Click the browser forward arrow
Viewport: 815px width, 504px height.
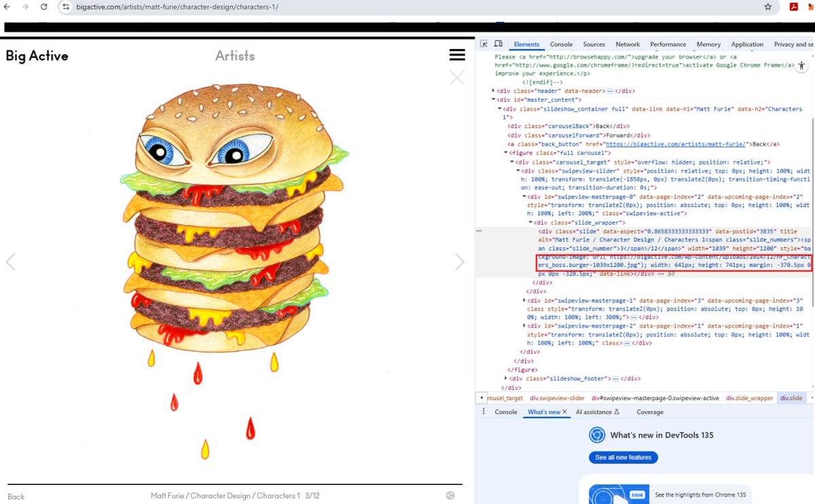point(25,7)
